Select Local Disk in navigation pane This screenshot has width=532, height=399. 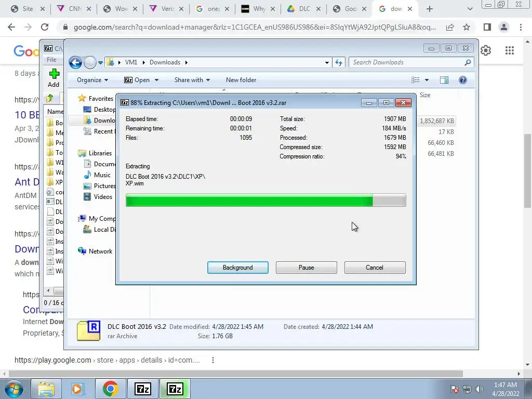100,229
